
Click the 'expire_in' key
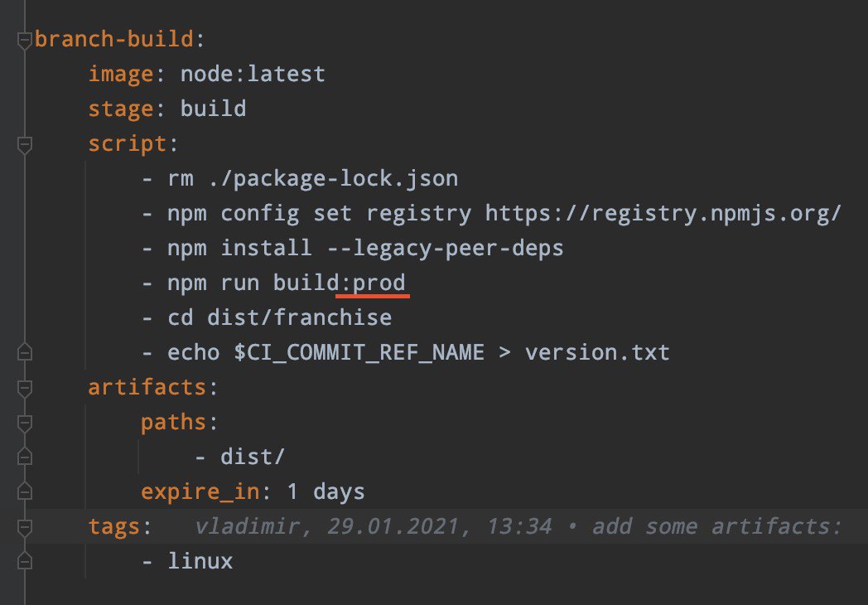click(200, 492)
